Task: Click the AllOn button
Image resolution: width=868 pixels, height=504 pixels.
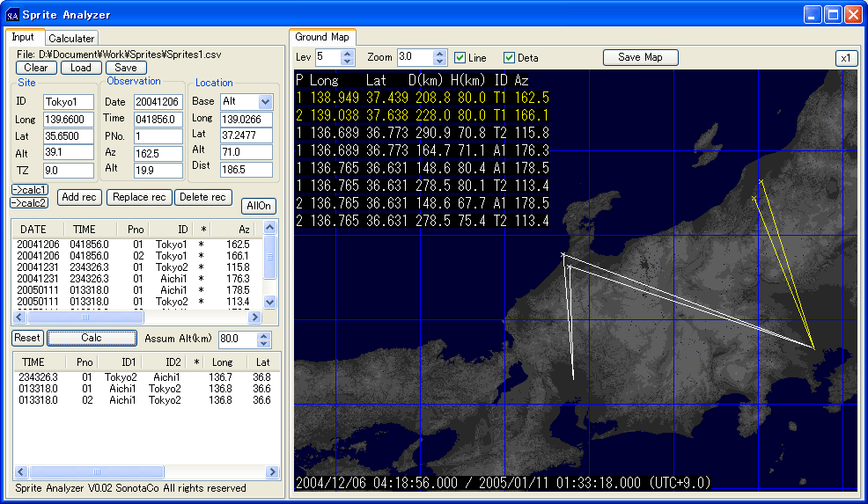Action: [259, 206]
